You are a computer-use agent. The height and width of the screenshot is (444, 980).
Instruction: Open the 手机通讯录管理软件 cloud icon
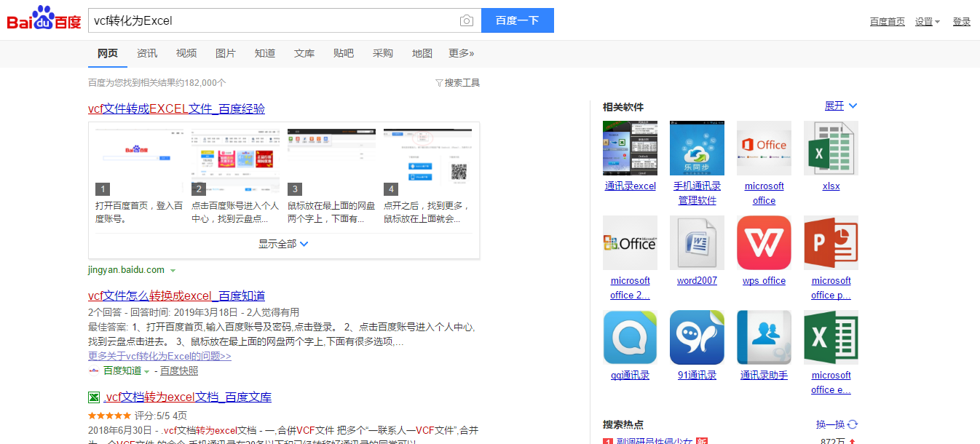pos(697,148)
